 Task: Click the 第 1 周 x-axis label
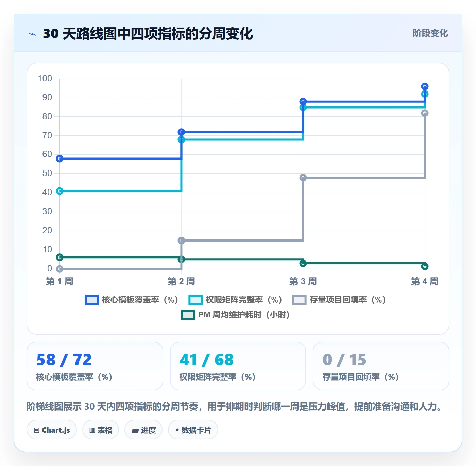point(60,281)
